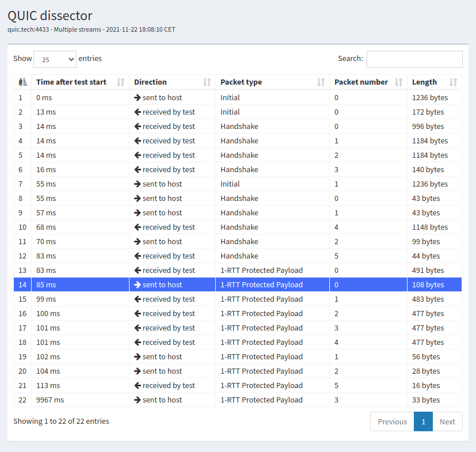This screenshot has height=452, width=476.
Task: Click left arrow icon in row 3
Action: pyautogui.click(x=138, y=126)
